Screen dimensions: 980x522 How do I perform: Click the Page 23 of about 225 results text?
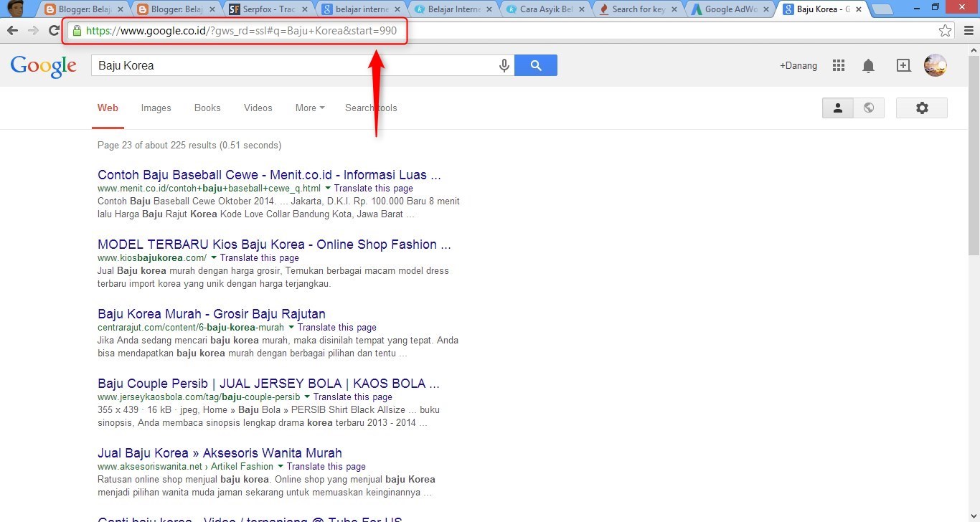pyautogui.click(x=189, y=145)
